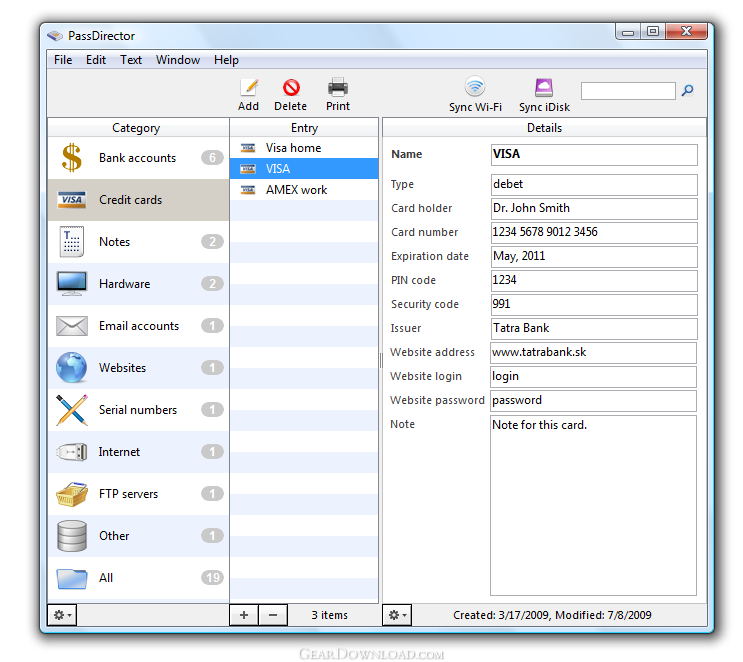Image resolution: width=743 pixels, height=662 pixels.
Task: Select the 'Visa home' entry text
Action: tap(293, 148)
